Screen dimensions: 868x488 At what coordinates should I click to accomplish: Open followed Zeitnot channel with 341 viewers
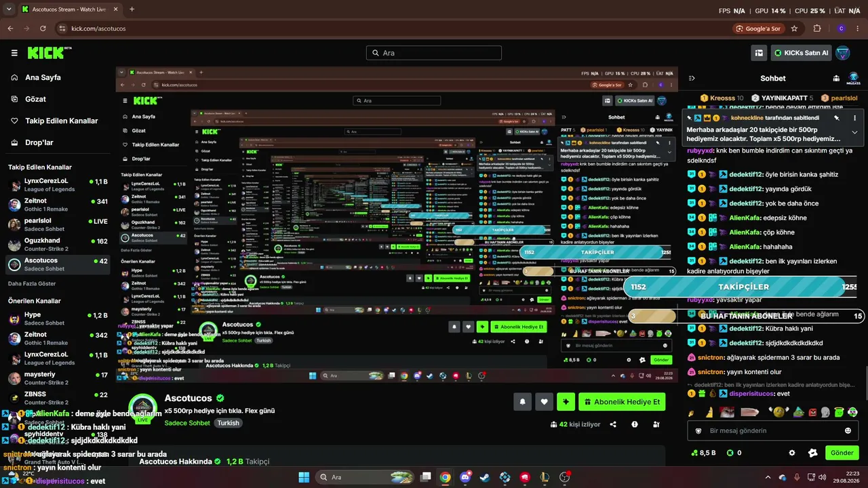58,205
